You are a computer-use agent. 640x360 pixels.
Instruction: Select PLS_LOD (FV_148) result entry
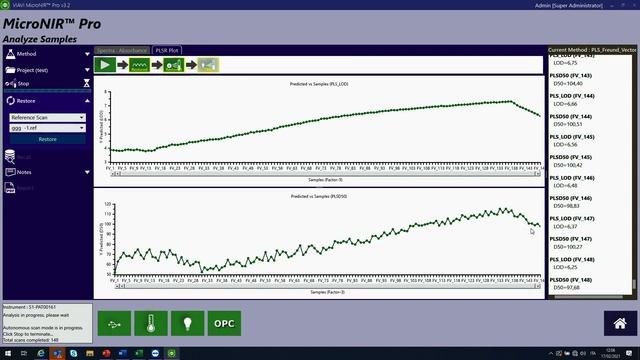pyautogui.click(x=572, y=260)
